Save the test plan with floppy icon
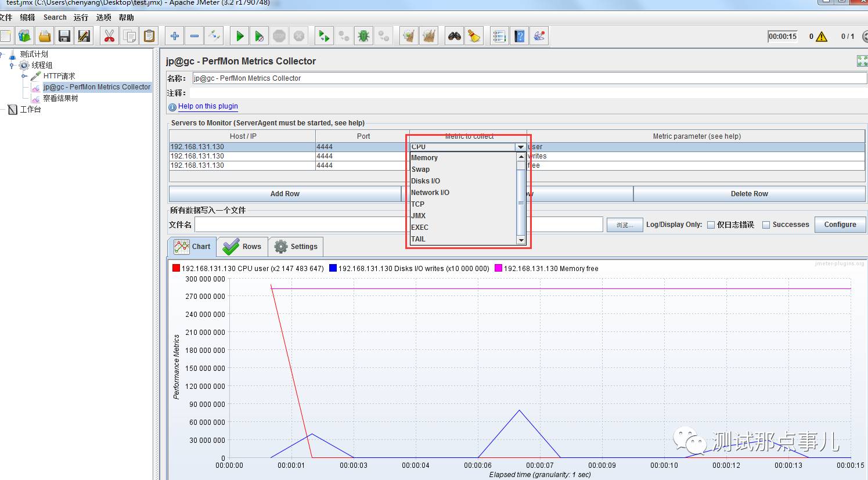This screenshot has height=480, width=868. coord(64,36)
